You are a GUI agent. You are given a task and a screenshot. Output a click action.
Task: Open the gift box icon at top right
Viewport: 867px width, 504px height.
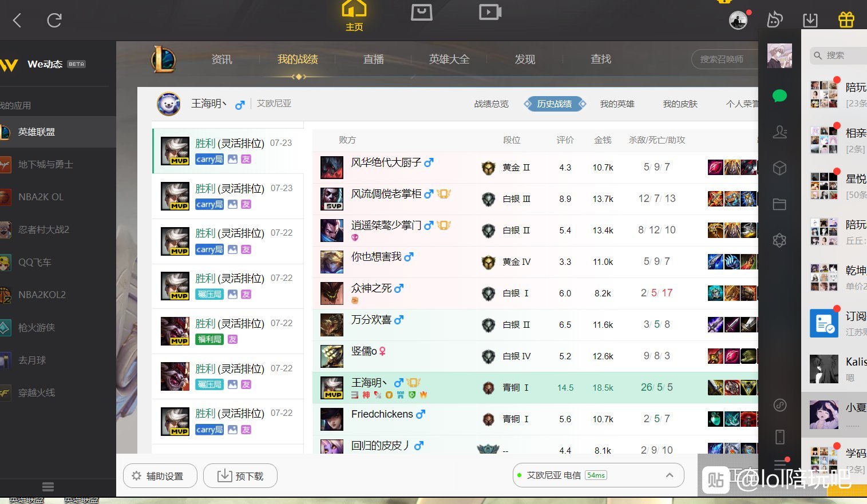[x=846, y=20]
